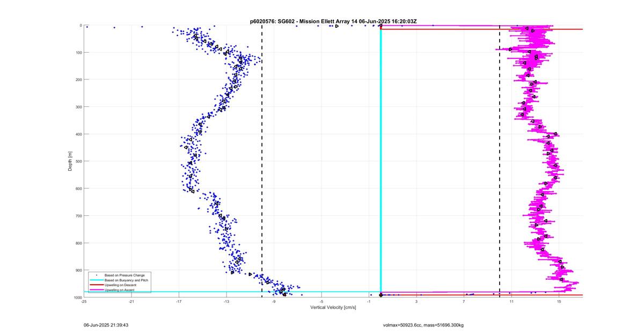Click y-axis tick label '700'
644x334 pixels.
tap(78, 216)
